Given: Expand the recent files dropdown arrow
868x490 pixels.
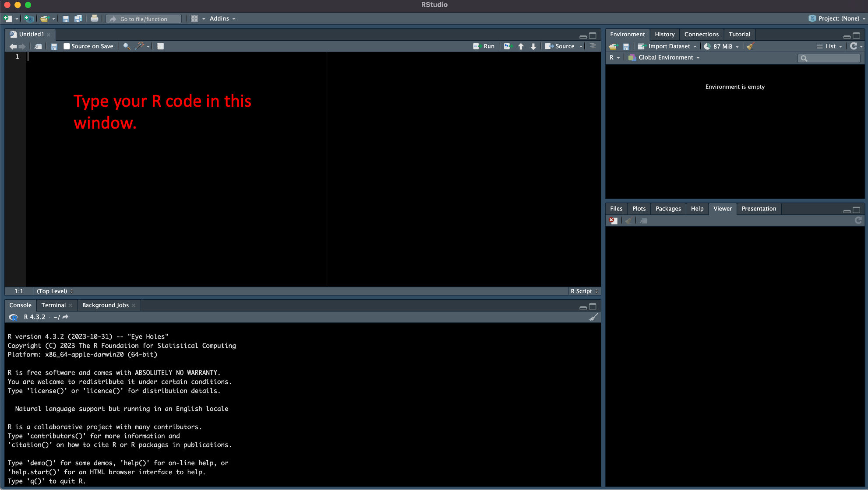Looking at the screenshot, I should click(54, 19).
